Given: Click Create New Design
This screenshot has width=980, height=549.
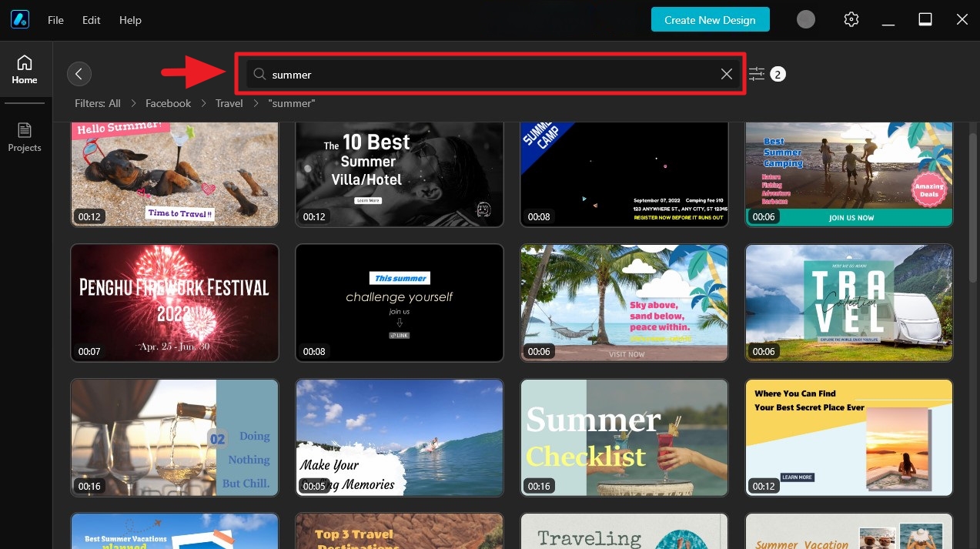Looking at the screenshot, I should point(709,18).
